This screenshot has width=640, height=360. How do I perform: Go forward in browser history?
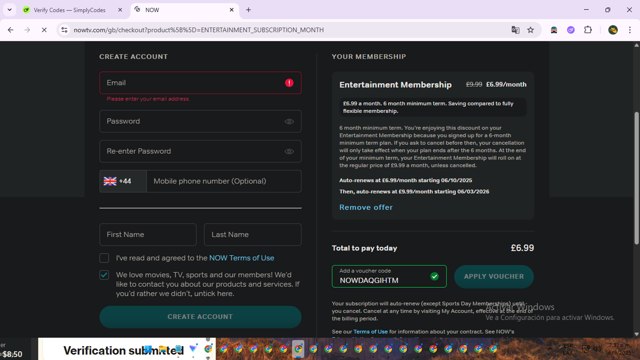click(27, 30)
